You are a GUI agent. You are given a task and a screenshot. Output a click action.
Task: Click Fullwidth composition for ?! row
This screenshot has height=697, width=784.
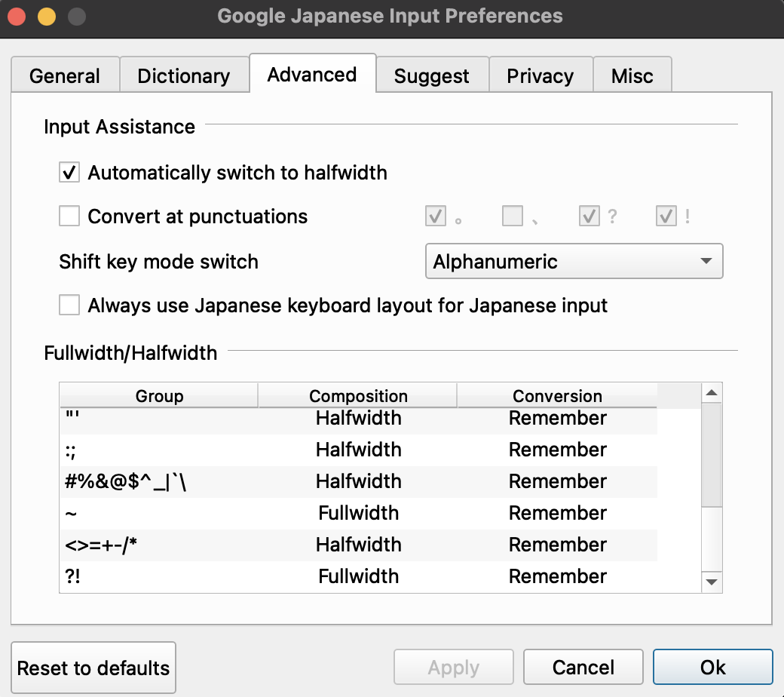click(x=359, y=576)
